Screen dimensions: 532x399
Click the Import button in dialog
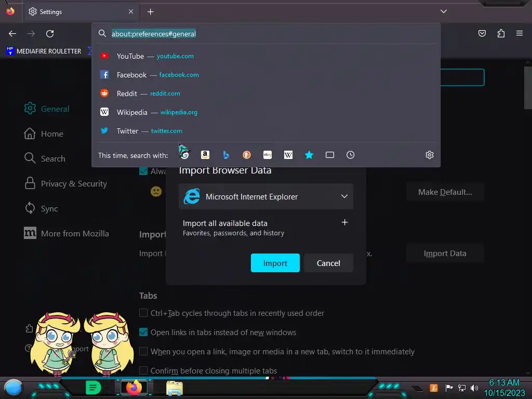point(275,263)
